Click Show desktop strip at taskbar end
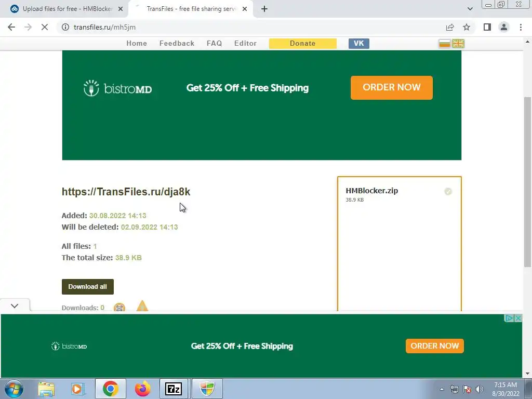This screenshot has height=399, width=532. coord(528,389)
